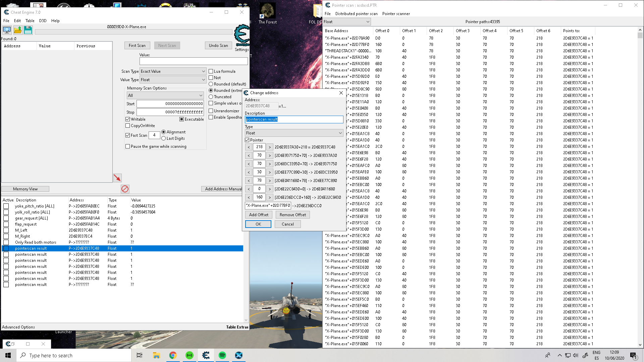Click the Add Offset button

point(259,215)
